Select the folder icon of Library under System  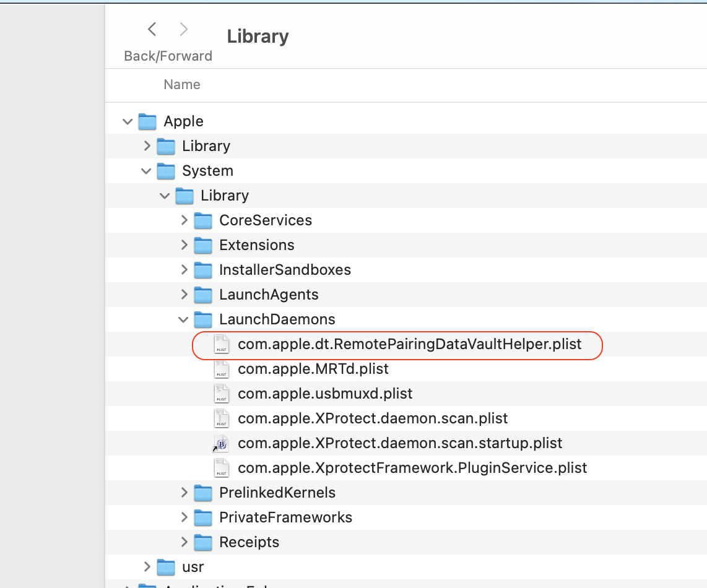pos(184,196)
